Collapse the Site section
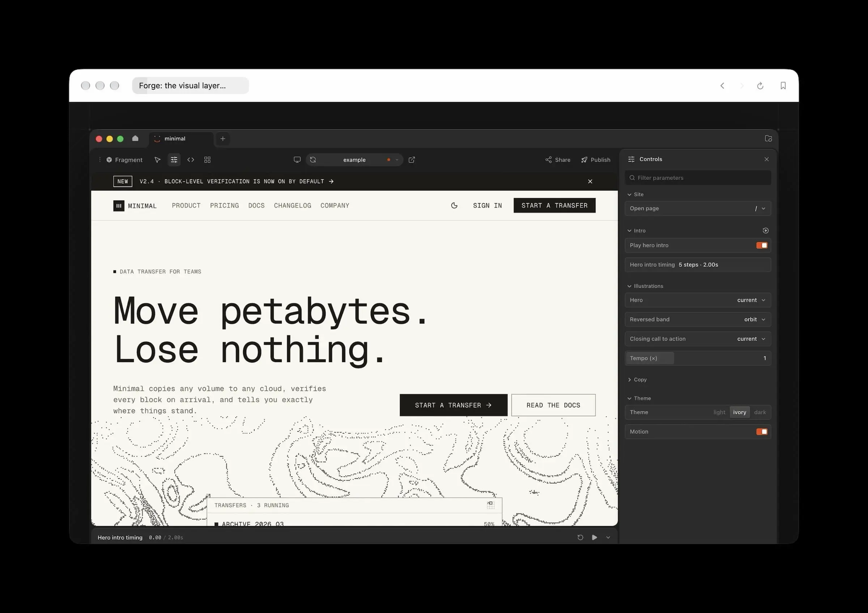 point(635,194)
